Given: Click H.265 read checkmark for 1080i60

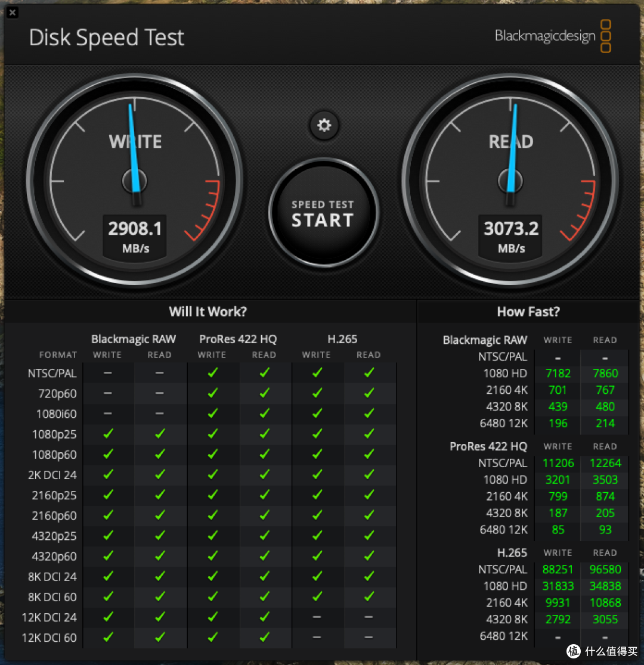Looking at the screenshot, I should click(x=369, y=414).
